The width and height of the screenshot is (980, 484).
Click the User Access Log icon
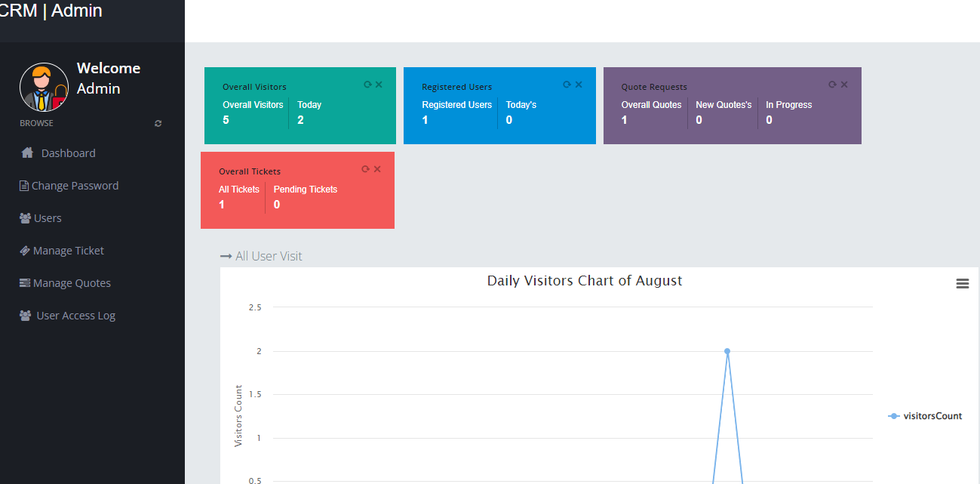[x=26, y=316]
